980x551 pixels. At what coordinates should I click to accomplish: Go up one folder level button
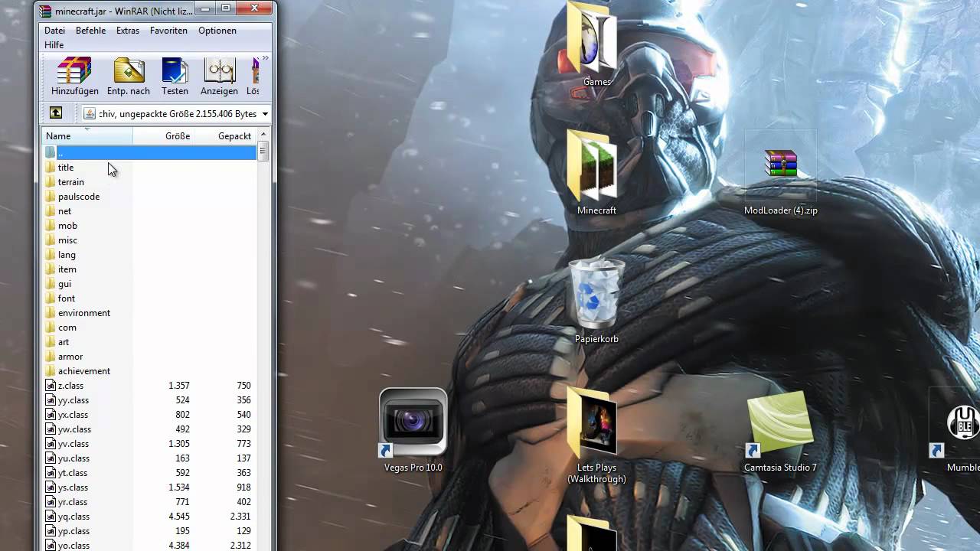pos(56,113)
